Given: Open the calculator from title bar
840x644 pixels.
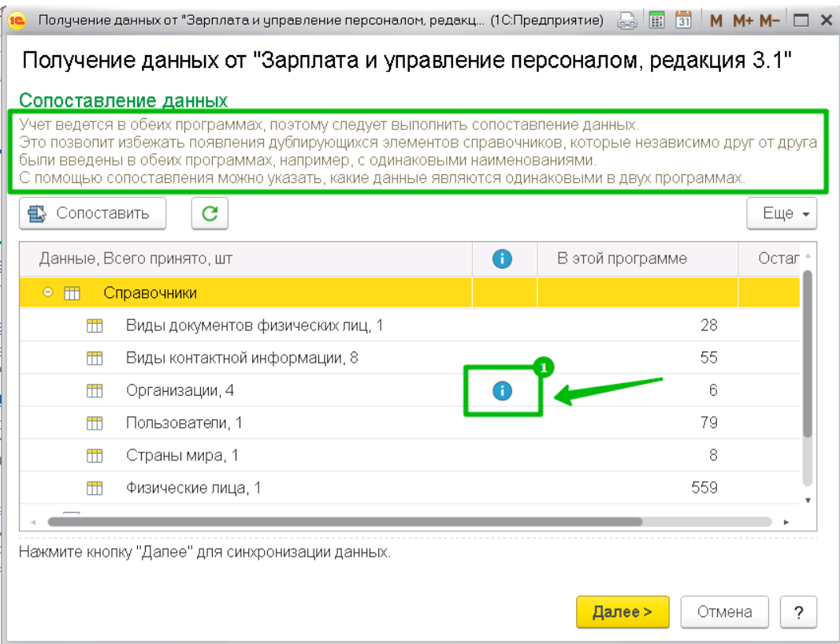Looking at the screenshot, I should pos(656,20).
